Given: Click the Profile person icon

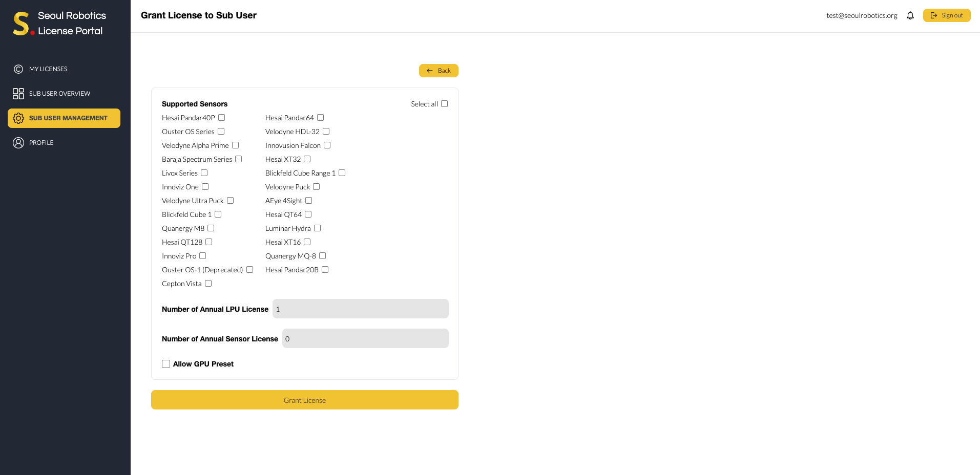Looking at the screenshot, I should click(18, 143).
